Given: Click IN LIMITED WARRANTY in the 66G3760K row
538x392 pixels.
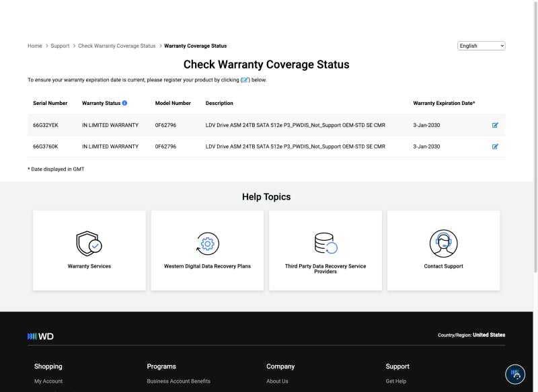Looking at the screenshot, I should click(110, 147).
